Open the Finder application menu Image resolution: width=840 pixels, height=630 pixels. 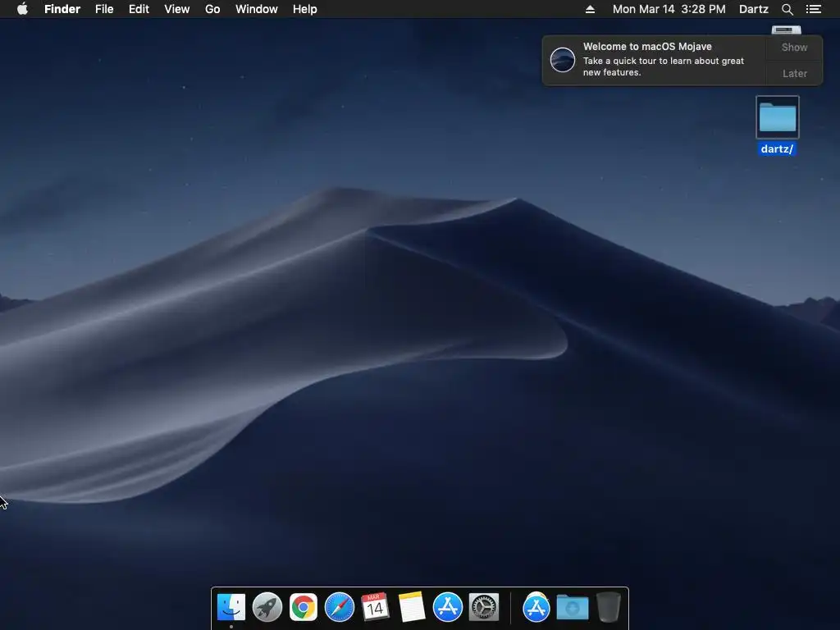coord(62,9)
